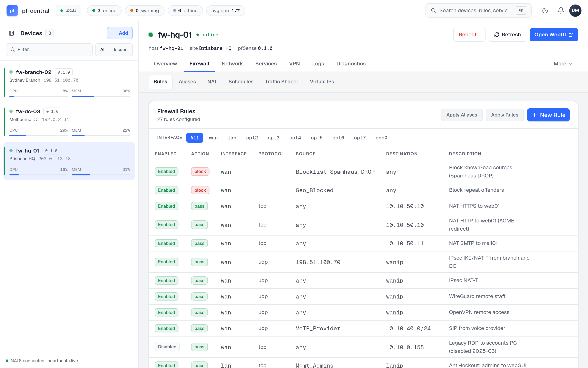The image size is (588, 368).
Task: Click the green status dot beside fw-hq-01 title
Action: (x=151, y=35)
